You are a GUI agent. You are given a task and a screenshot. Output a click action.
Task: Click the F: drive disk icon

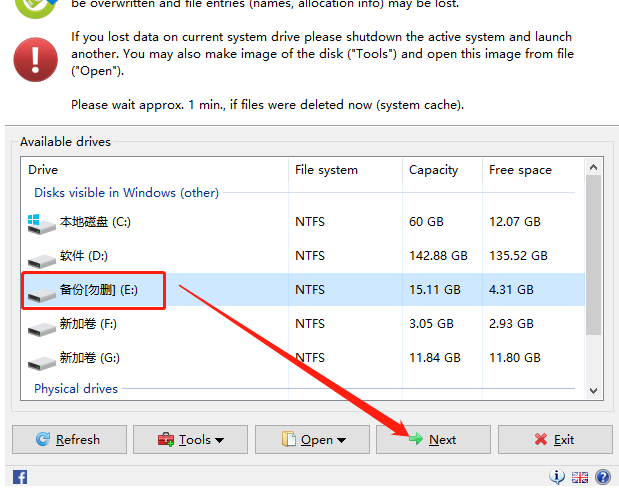coord(42,326)
